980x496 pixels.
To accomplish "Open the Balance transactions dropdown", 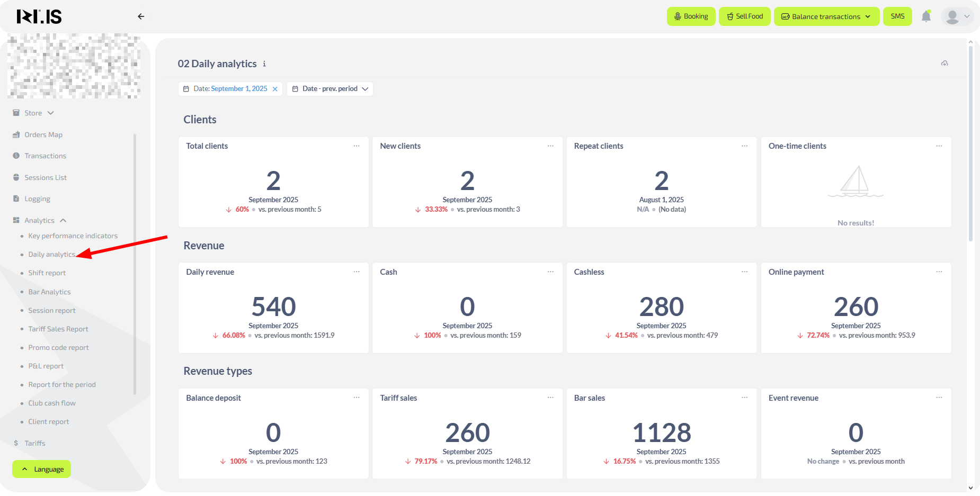I will pos(826,16).
